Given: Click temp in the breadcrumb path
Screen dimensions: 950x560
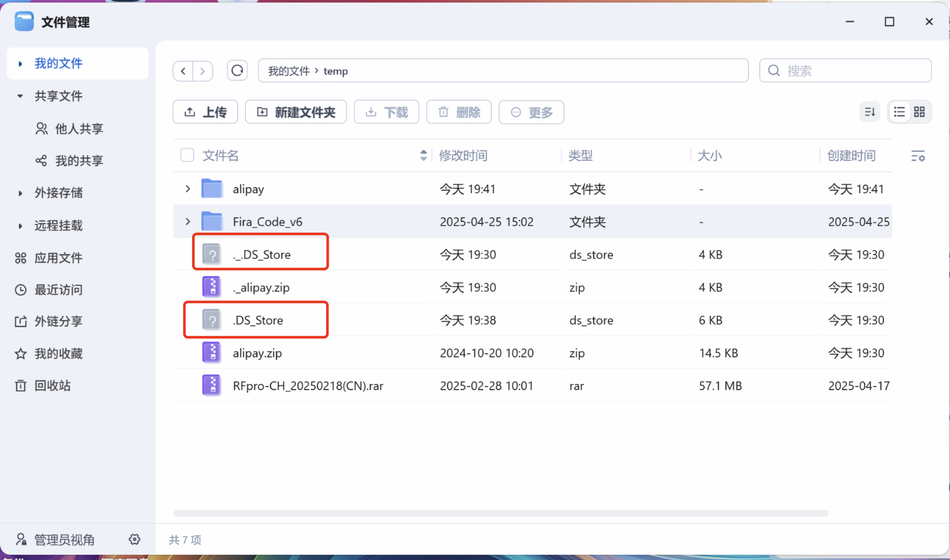Looking at the screenshot, I should (x=336, y=71).
